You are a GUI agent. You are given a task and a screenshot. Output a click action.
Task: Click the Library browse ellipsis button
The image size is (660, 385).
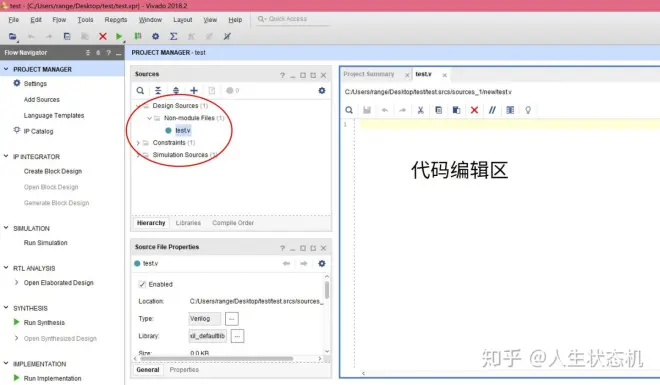pyautogui.click(x=237, y=336)
